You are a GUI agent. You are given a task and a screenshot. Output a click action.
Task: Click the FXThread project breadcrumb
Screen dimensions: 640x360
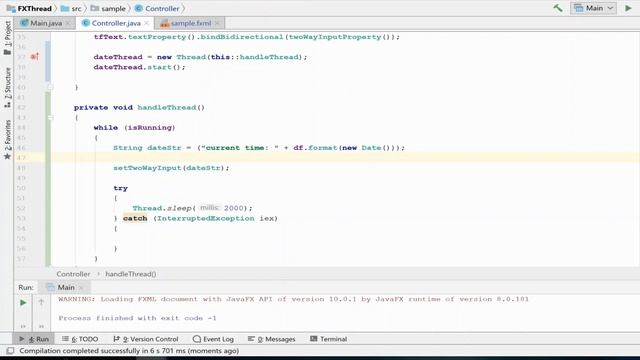click(29, 8)
